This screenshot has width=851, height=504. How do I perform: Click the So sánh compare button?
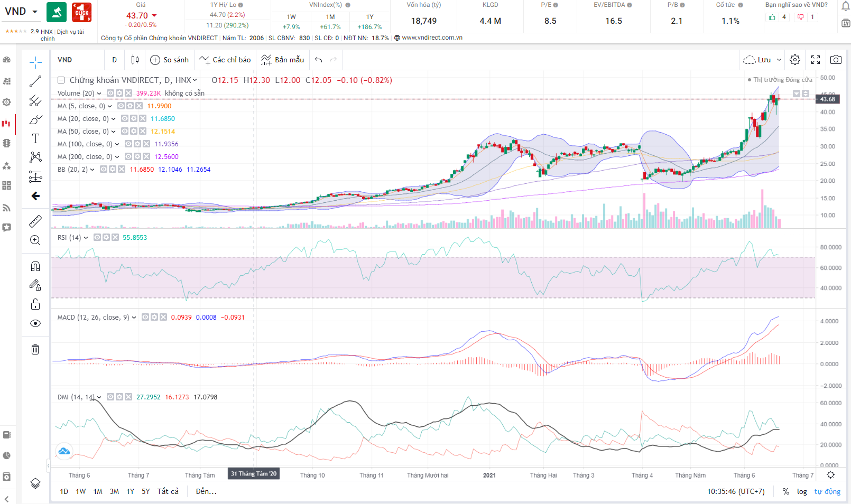169,60
